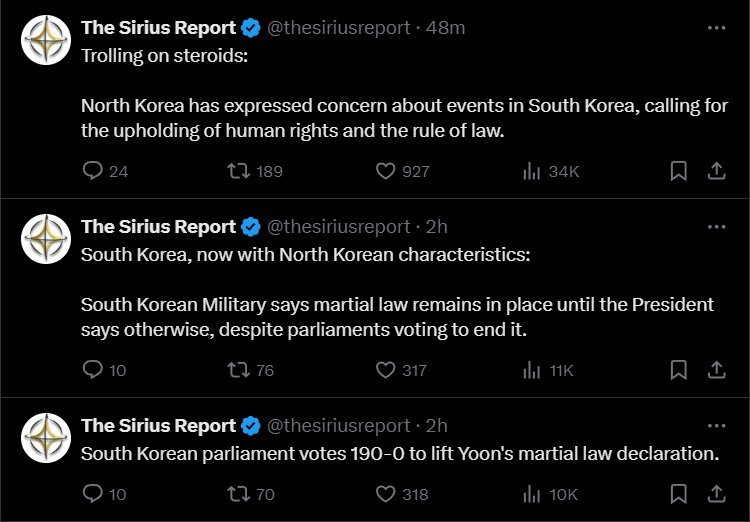Share the tweet showing 11K views
Viewport: 750px width, 522px height.
coord(717,370)
